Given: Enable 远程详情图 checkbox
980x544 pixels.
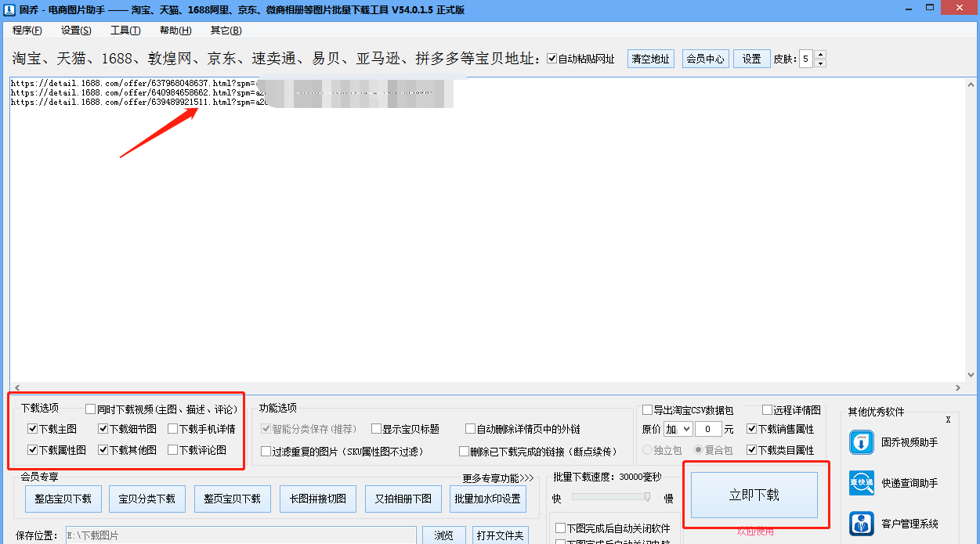Looking at the screenshot, I should pos(767,409).
